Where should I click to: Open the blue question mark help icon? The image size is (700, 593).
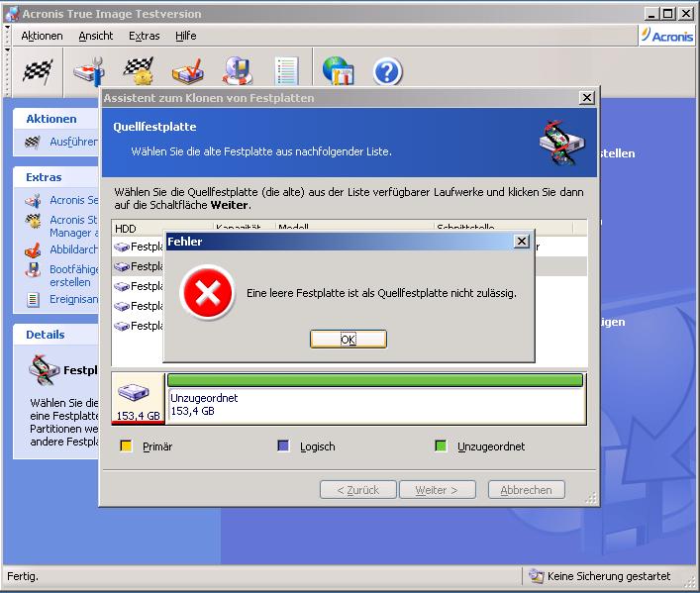pos(387,72)
